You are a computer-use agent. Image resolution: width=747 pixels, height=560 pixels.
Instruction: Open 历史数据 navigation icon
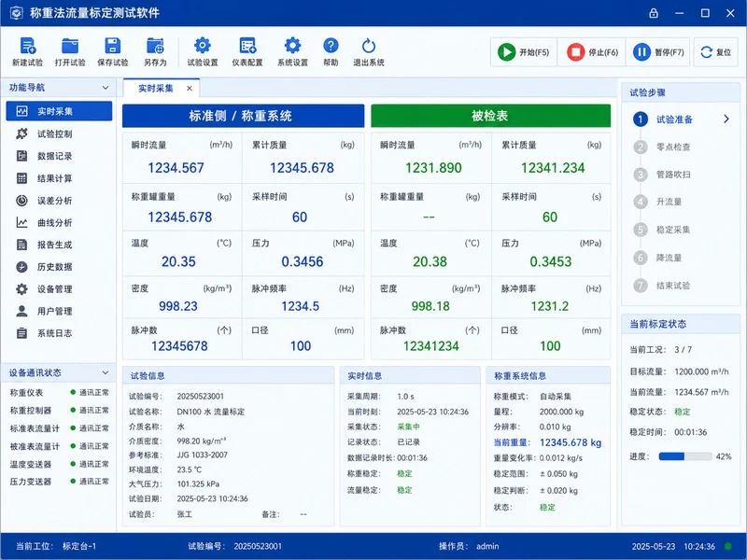coord(21,267)
